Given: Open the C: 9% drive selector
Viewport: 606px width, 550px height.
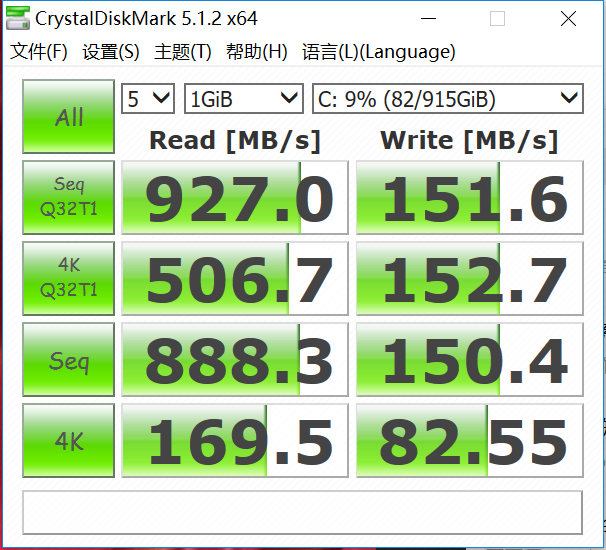Looking at the screenshot, I should point(446,98).
